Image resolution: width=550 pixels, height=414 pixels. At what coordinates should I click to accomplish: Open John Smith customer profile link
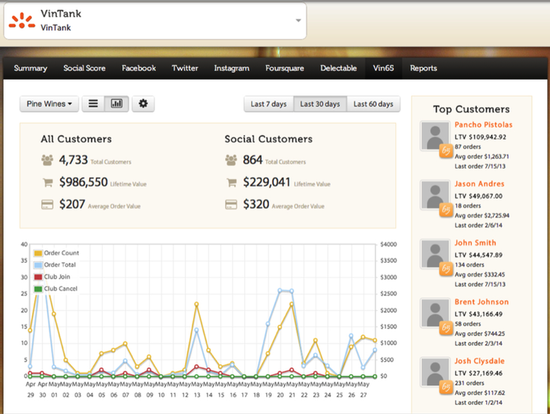point(475,243)
